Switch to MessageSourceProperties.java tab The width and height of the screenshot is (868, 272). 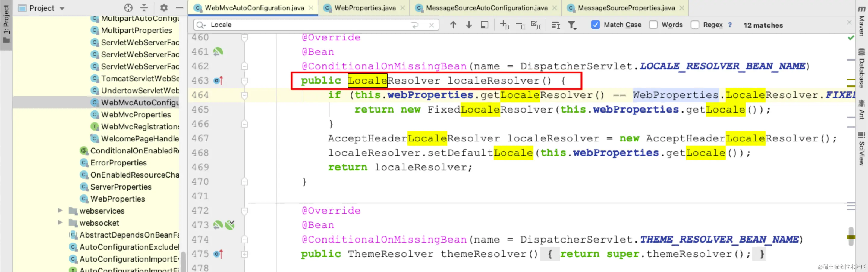click(x=626, y=8)
